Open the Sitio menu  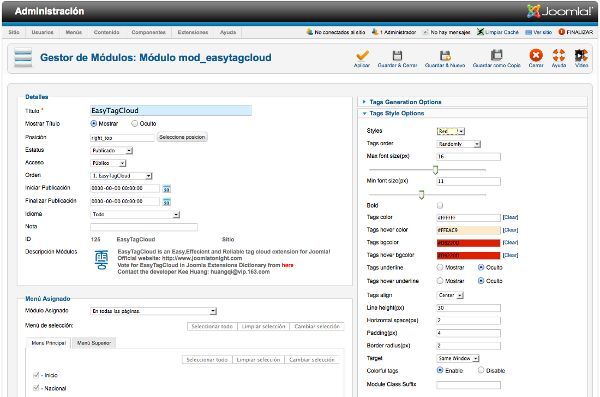14,32
